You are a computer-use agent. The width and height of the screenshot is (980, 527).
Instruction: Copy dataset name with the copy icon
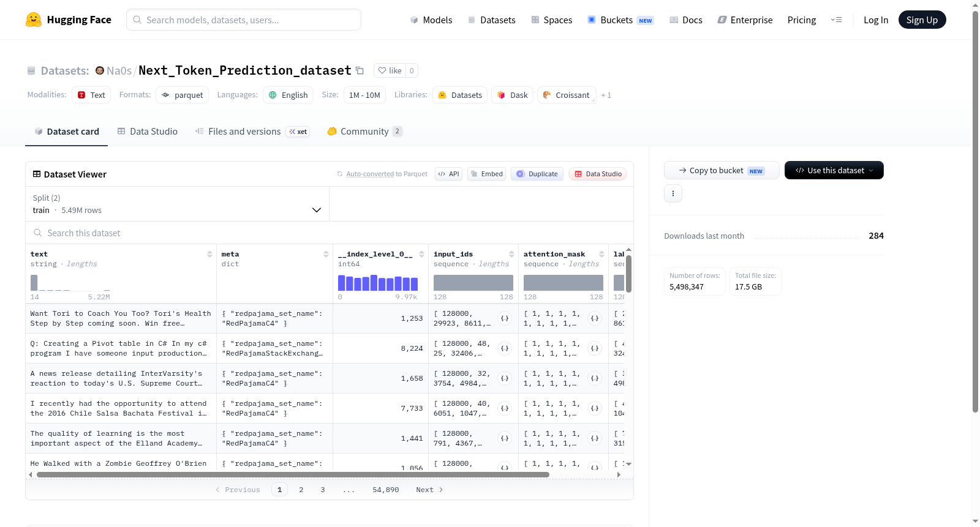pyautogui.click(x=360, y=71)
